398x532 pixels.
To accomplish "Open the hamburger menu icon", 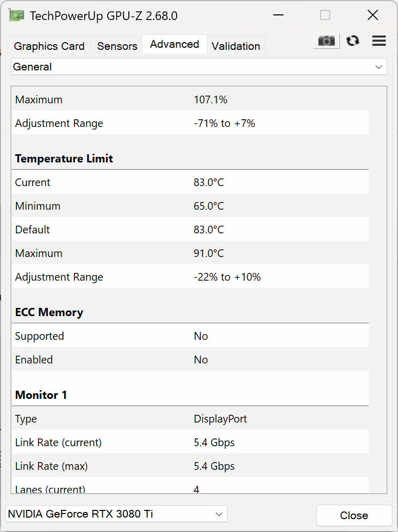I will pos(379,41).
